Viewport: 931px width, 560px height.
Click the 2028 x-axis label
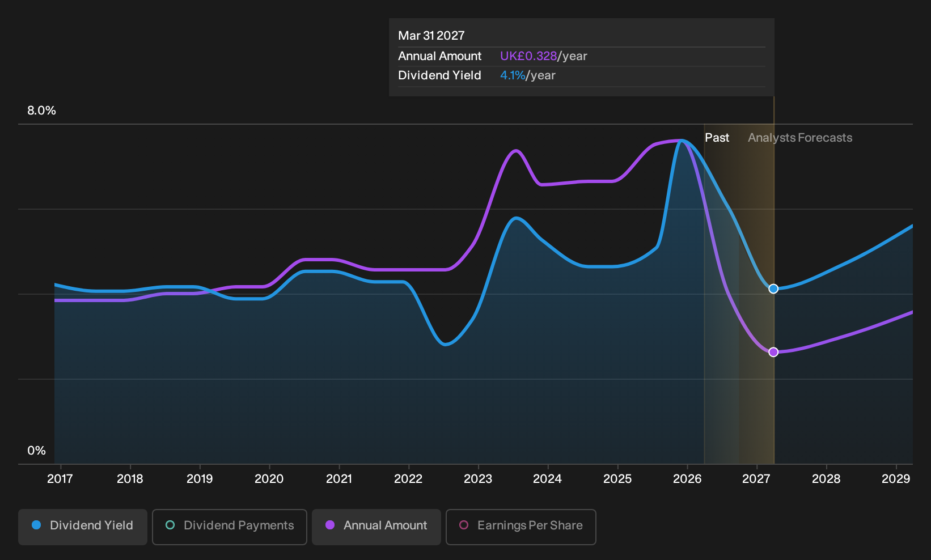point(826,479)
